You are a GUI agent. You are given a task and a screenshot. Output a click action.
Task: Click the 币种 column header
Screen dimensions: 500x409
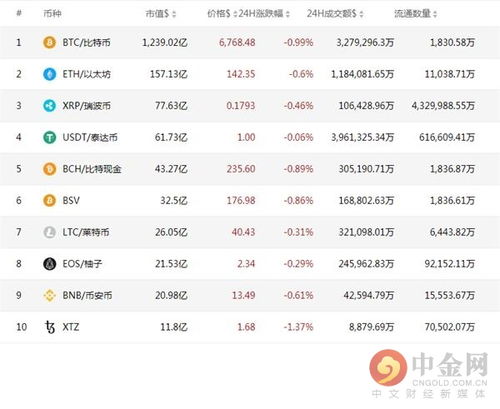[x=52, y=14]
